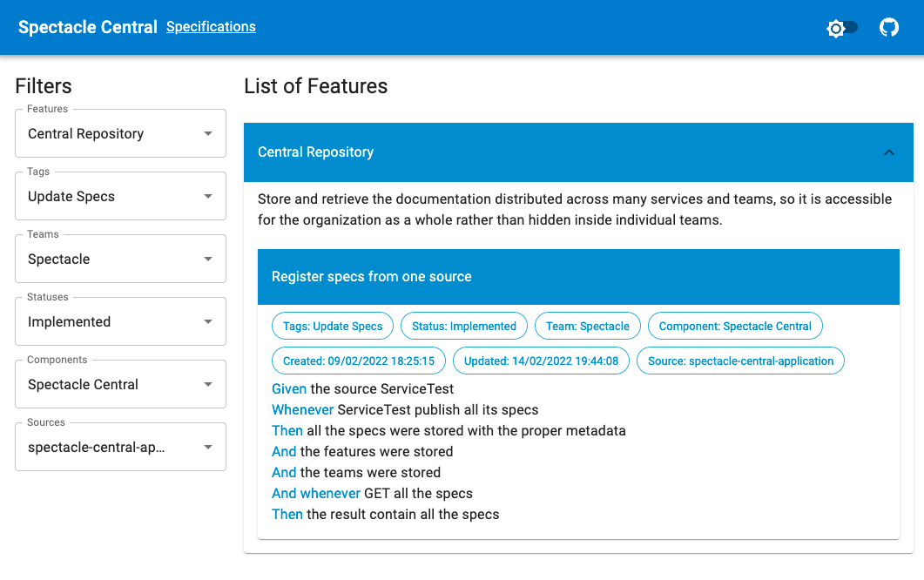Open the Specifications page
The width and height of the screenshot is (924, 580).
coord(211,26)
